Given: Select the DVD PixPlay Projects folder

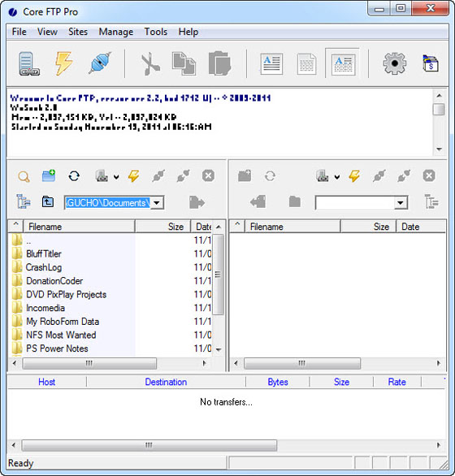Looking at the screenshot, I should click(66, 295).
